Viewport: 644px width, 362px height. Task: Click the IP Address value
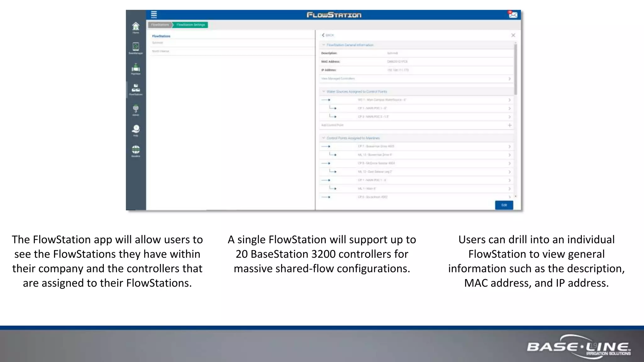(398, 70)
